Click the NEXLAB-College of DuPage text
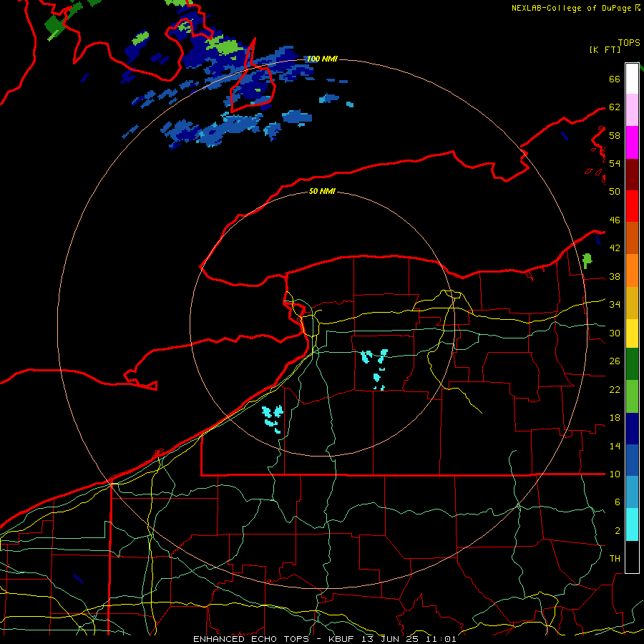The width and height of the screenshot is (644, 644). coord(572,8)
